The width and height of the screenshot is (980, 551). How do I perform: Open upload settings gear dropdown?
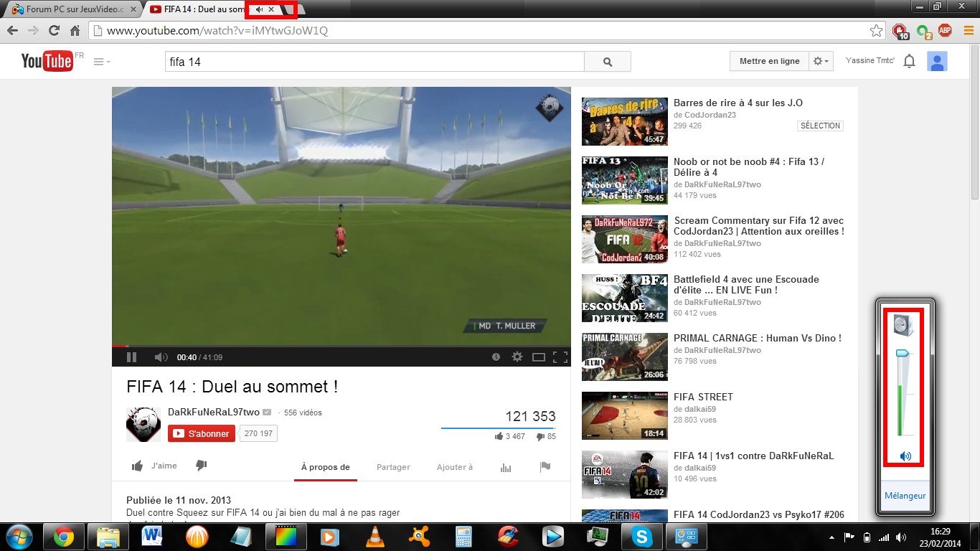pos(821,62)
